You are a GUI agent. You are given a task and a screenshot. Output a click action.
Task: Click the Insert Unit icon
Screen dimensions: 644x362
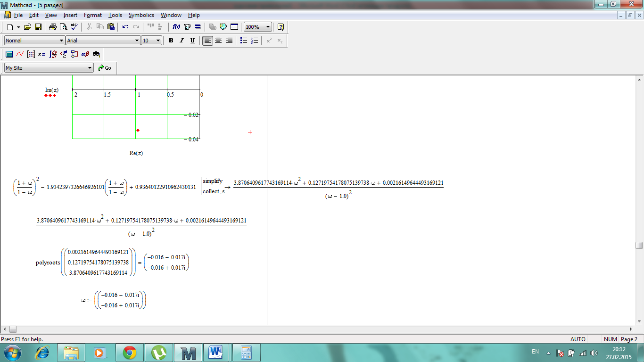[x=187, y=27]
